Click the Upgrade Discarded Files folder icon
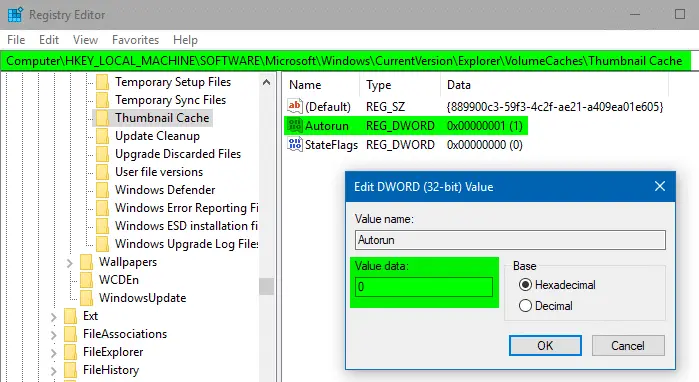This screenshot has width=699, height=382. coord(103,154)
